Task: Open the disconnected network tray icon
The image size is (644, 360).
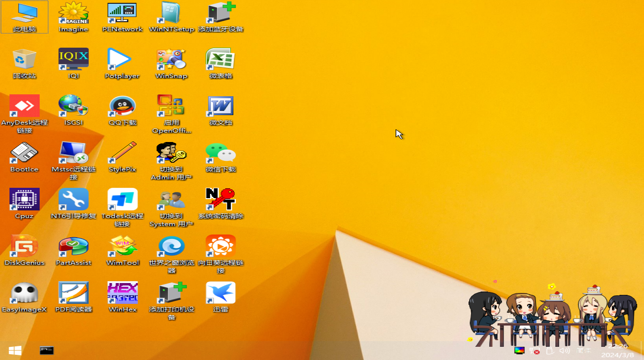Action: tap(535, 351)
